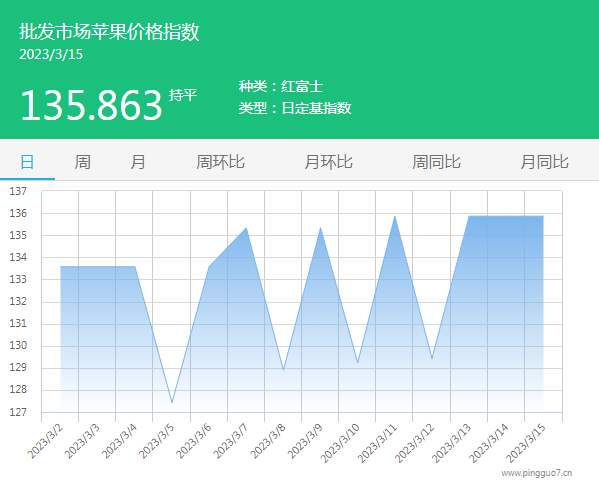This screenshot has width=599, height=483.
Task: Click the 2023/3/7 peak on chart
Action: tap(246, 228)
